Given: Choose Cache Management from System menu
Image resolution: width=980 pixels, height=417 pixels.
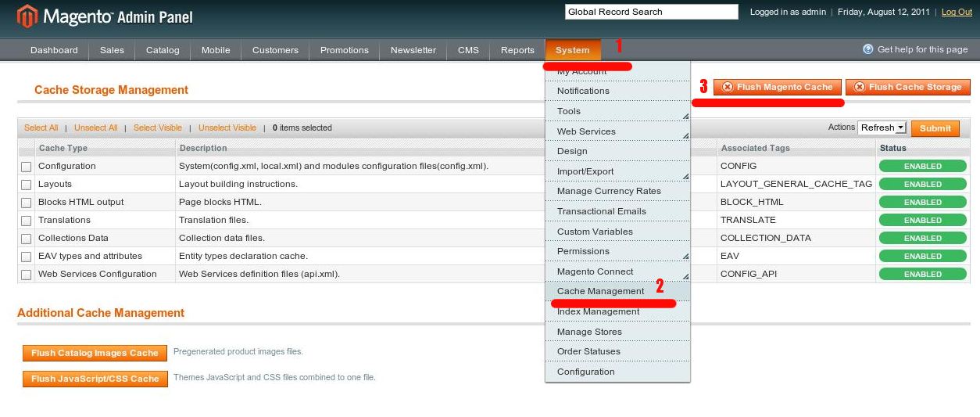Looking at the screenshot, I should [x=600, y=291].
